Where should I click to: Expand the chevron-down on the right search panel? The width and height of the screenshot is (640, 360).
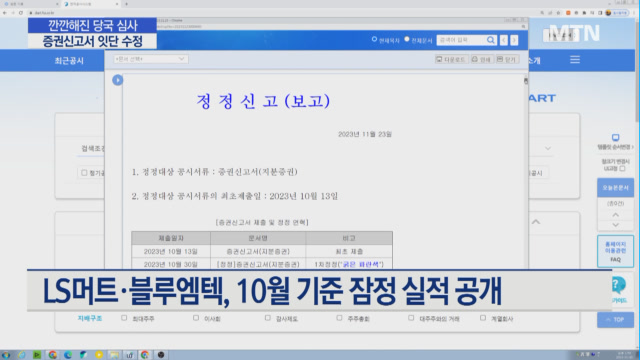click(x=548, y=148)
